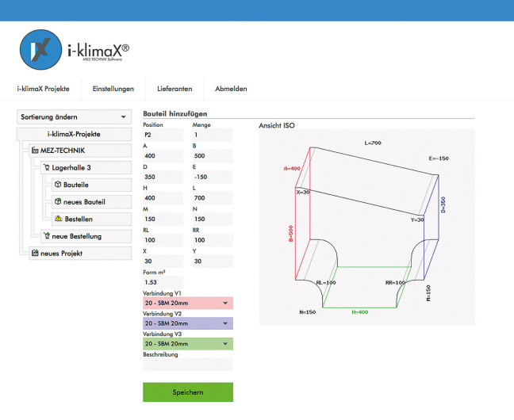Select the i-klimaX-Projekte tree root

click(74, 134)
